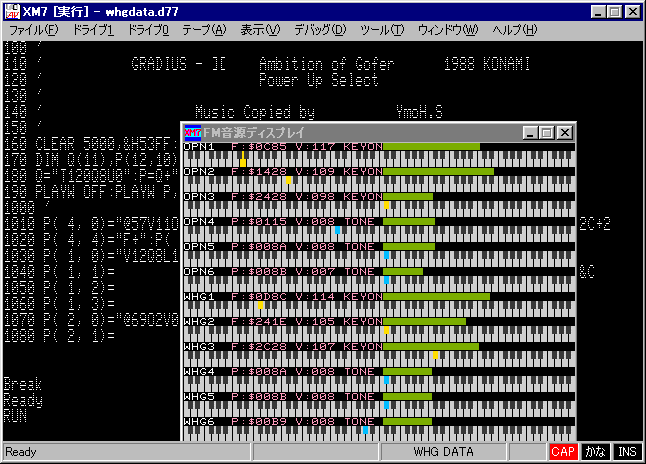Click the yellow key marker on WHG3 keyboard
Image resolution: width=646 pixels, height=464 pixels.
pyautogui.click(x=435, y=355)
